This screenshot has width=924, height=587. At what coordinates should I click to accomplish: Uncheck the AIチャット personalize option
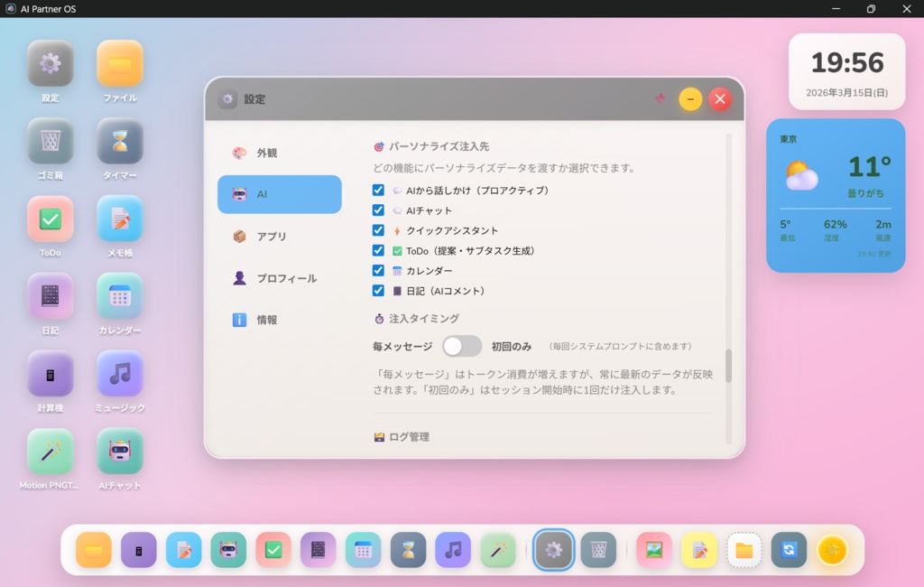coord(378,210)
